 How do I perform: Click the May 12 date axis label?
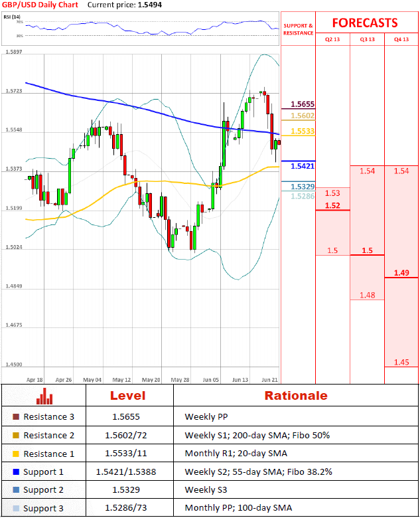[x=121, y=380]
